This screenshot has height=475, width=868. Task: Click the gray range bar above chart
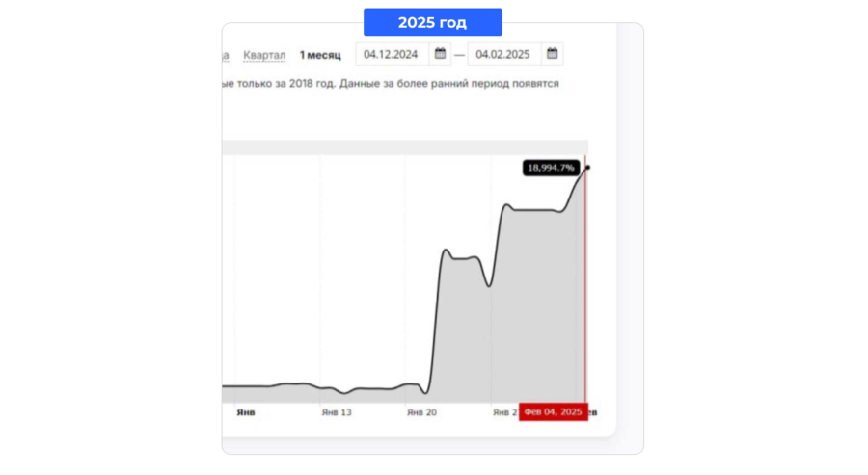(405, 147)
